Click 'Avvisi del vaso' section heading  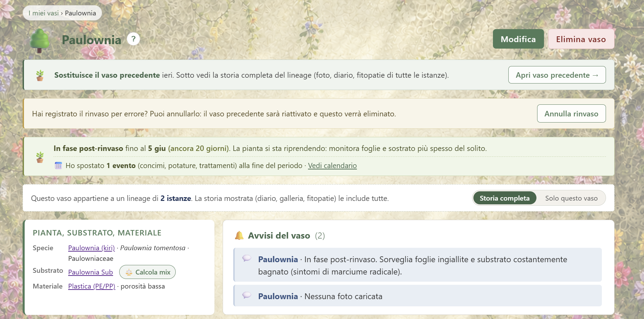(x=279, y=235)
